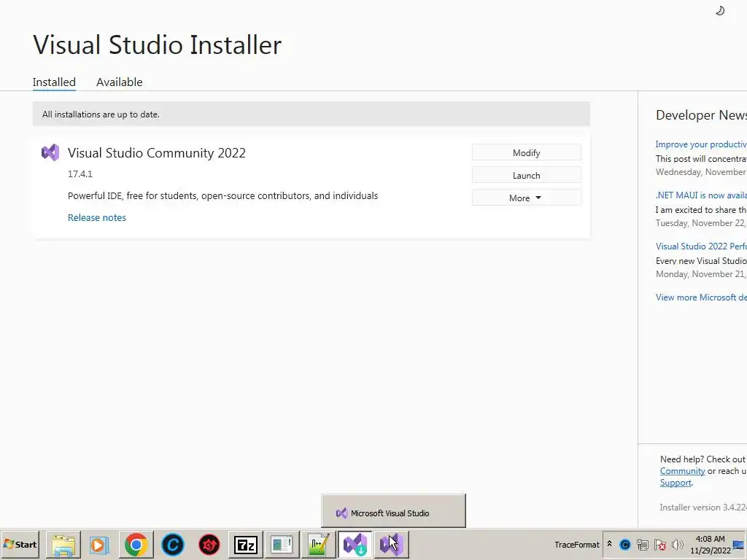Open Windows Explorer from the taskbar
This screenshot has height=560, width=747.
tap(63, 544)
